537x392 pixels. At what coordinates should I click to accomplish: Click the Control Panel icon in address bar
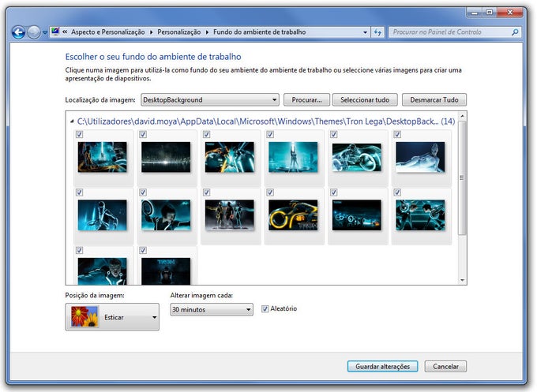pos(55,32)
